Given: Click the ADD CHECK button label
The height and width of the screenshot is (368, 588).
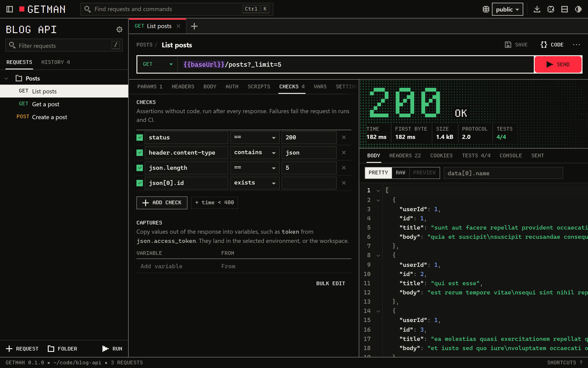Looking at the screenshot, I should 167,202.
